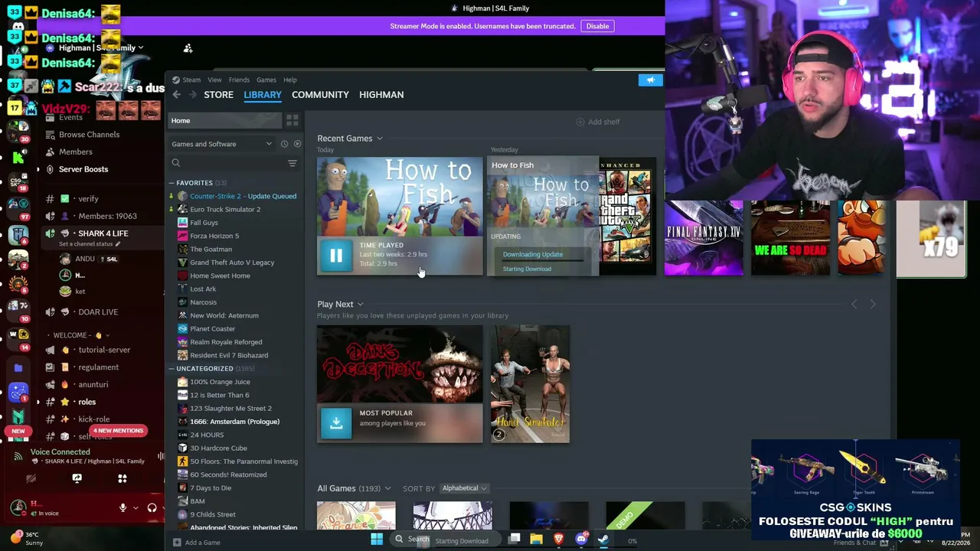This screenshot has height=551, width=980.
Task: Click Add a Game plus icon
Action: pos(177,543)
